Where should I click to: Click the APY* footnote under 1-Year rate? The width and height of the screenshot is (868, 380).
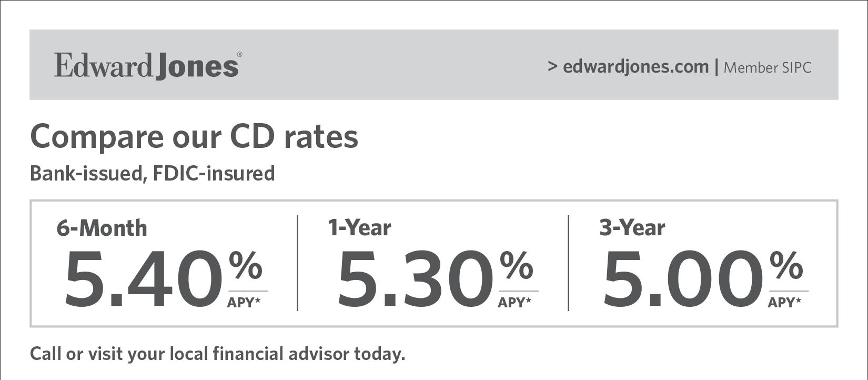click(514, 303)
